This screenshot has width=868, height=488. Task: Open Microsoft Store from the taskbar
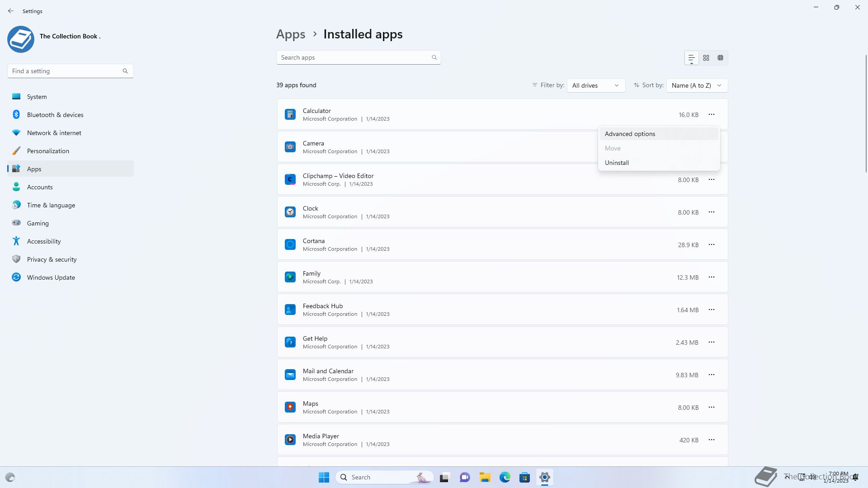(524, 477)
